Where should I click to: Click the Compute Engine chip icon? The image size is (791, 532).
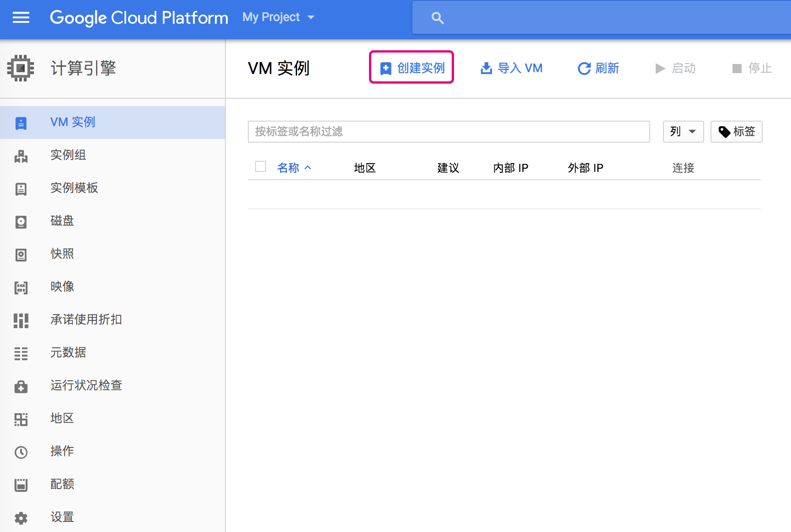coord(21,68)
